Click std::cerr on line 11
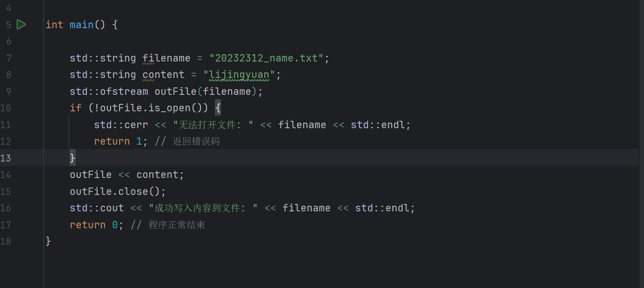Screen dimensions: 644x288 coord(121,125)
